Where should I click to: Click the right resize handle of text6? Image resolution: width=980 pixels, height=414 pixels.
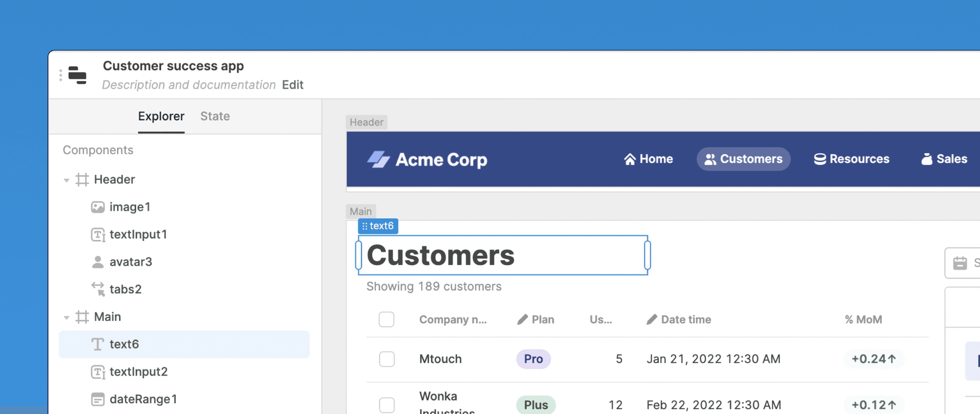coord(647,255)
